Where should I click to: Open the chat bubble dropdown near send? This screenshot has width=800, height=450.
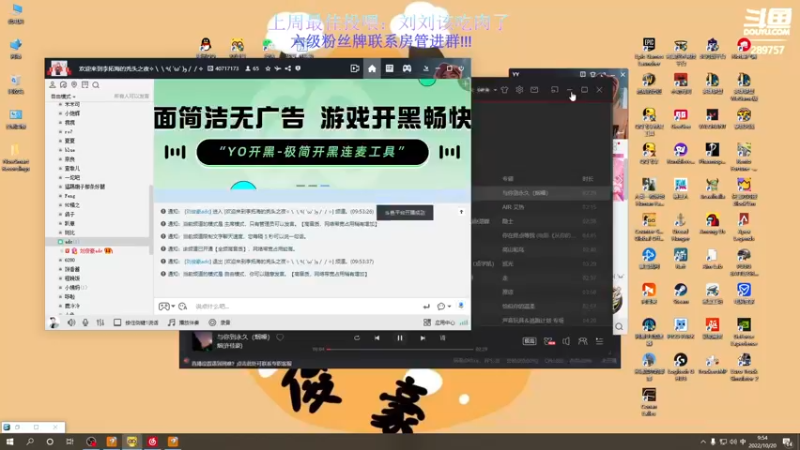click(x=443, y=306)
